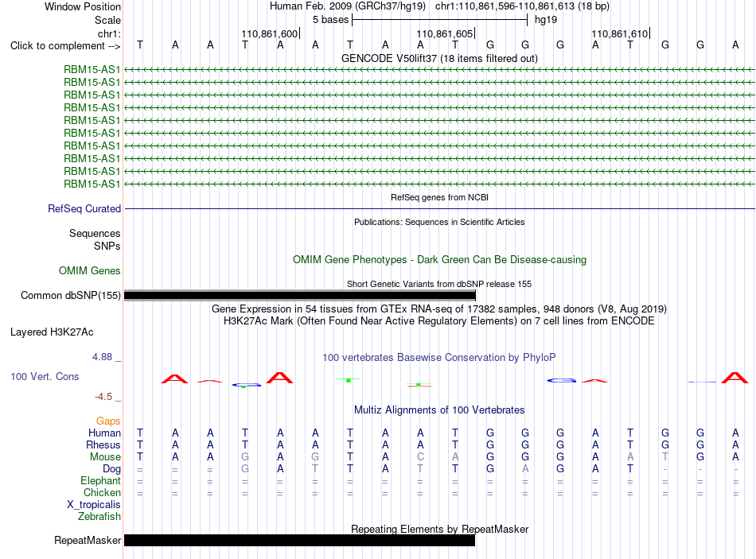Click the 110,861,605 ruler coordinate
The height and width of the screenshot is (559, 756).
click(445, 33)
